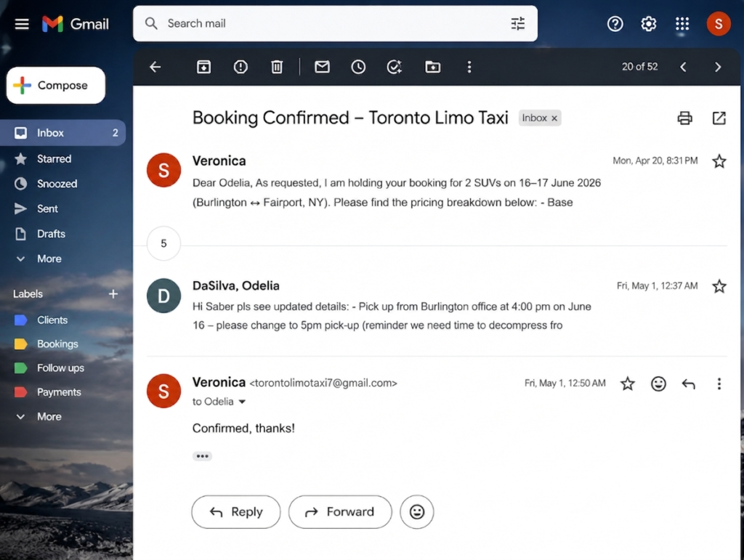Open the Settings gear
This screenshot has width=744, height=560.
coord(648,24)
